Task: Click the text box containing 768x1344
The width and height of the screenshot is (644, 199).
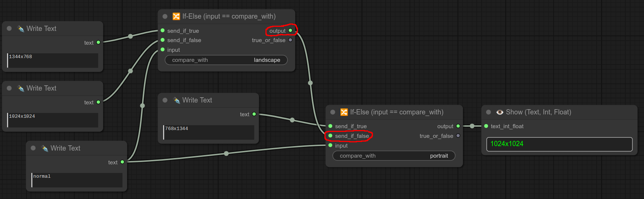Action: pyautogui.click(x=209, y=132)
